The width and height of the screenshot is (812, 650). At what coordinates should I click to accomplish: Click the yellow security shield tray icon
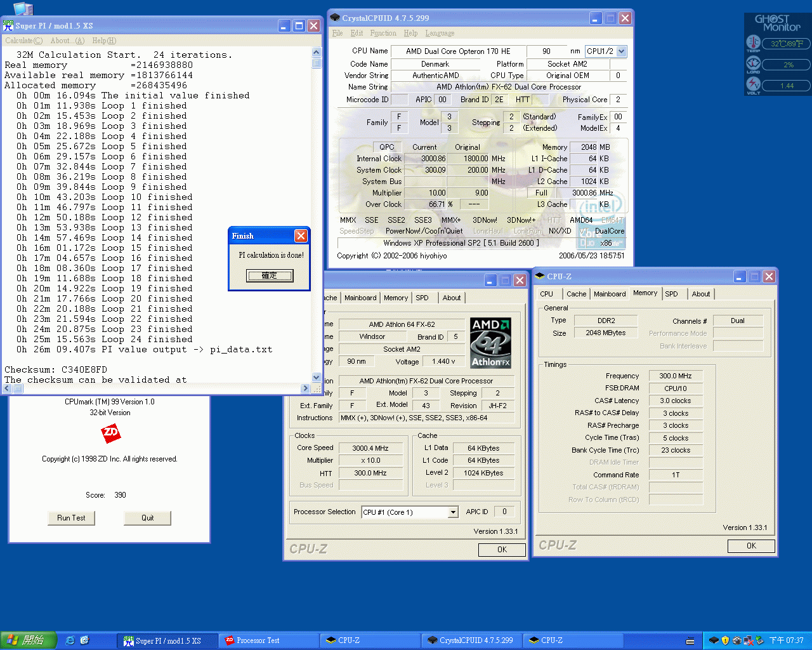(x=725, y=640)
